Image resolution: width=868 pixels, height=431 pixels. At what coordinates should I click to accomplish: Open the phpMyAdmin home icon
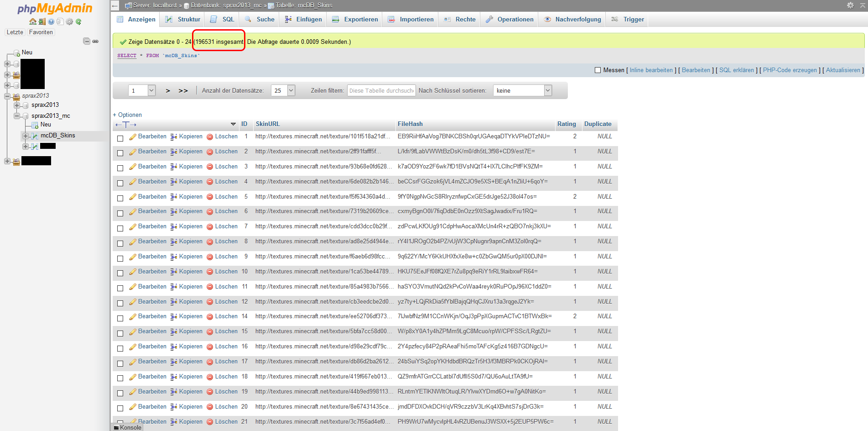[33, 21]
